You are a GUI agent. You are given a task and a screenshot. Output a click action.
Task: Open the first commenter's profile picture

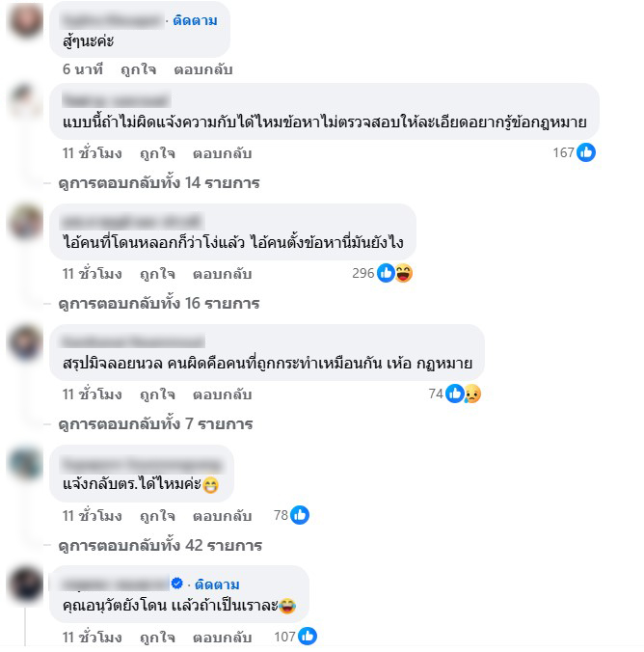click(26, 21)
